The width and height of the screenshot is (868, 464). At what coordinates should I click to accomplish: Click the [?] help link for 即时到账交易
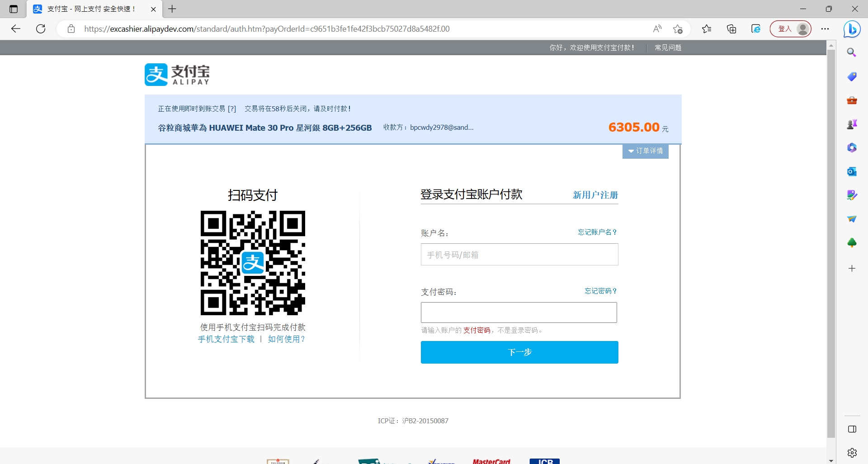tap(232, 109)
